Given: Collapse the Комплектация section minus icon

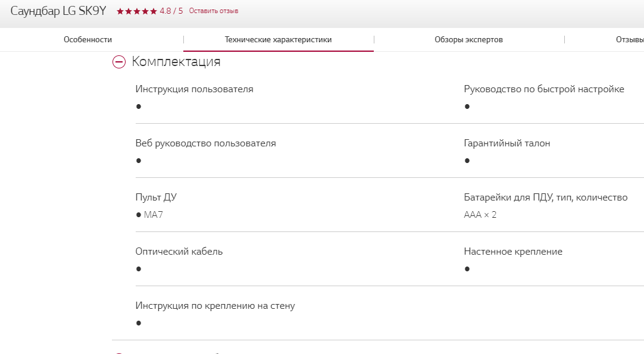Looking at the screenshot, I should 119,62.
